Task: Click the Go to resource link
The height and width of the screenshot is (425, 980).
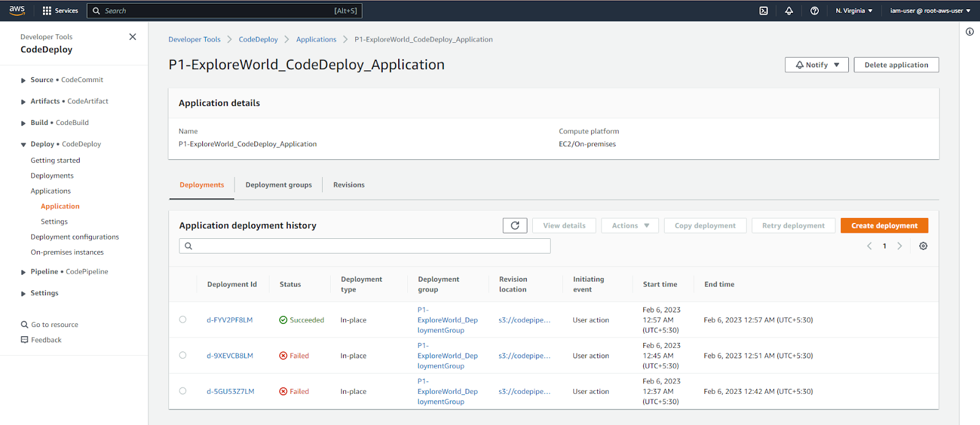Action: coord(55,325)
